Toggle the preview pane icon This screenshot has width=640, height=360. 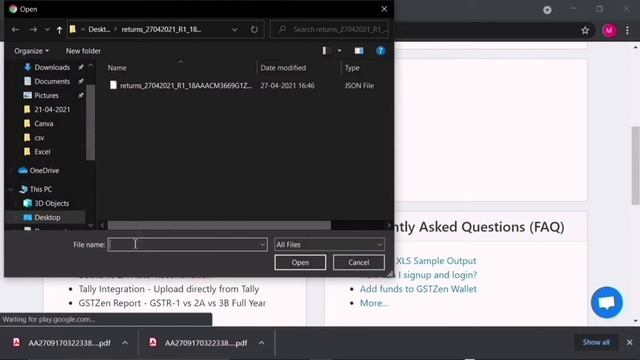pyautogui.click(x=359, y=51)
